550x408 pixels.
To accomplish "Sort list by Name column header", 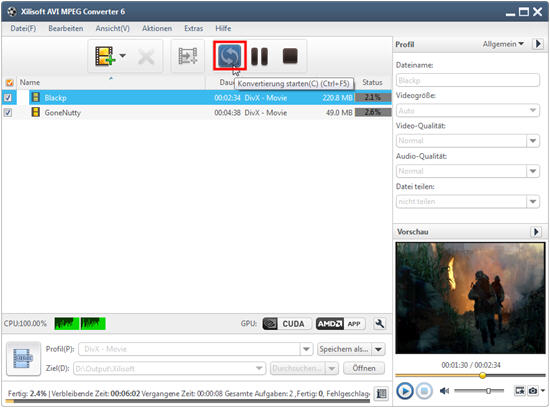I will coord(29,82).
